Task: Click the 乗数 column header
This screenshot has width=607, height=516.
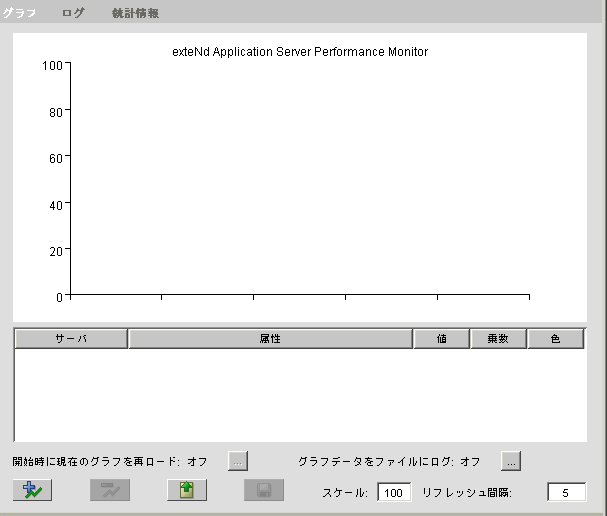Action: [x=498, y=339]
